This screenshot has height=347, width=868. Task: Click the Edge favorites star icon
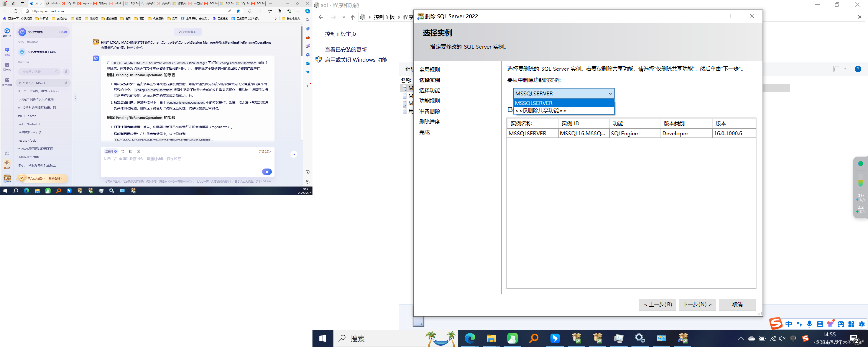(x=238, y=11)
